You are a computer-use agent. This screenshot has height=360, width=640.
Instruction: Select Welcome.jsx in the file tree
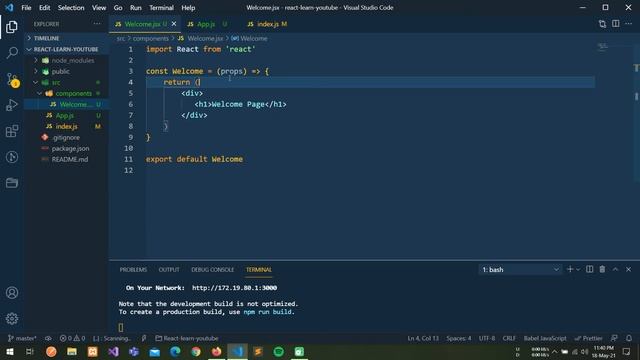(65, 104)
